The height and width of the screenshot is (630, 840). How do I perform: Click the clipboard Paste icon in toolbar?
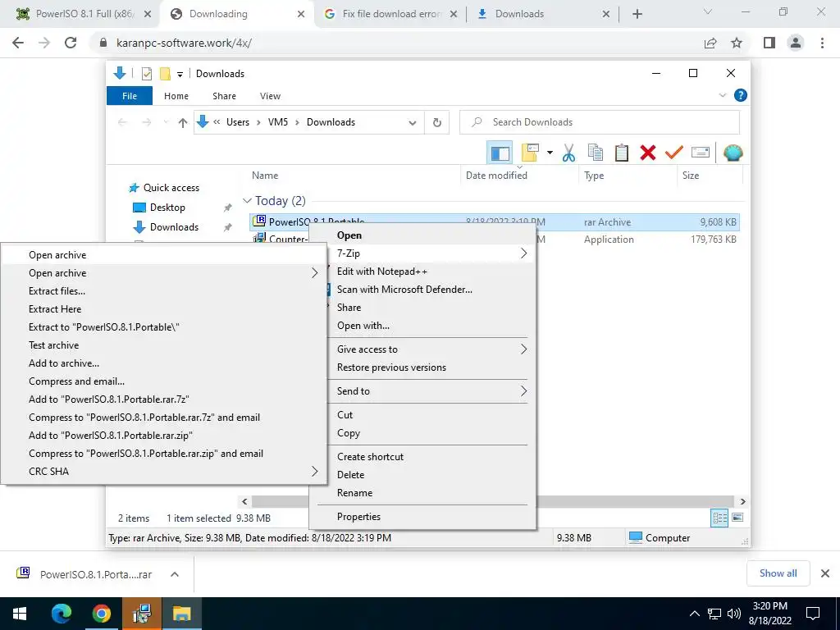[x=622, y=153]
